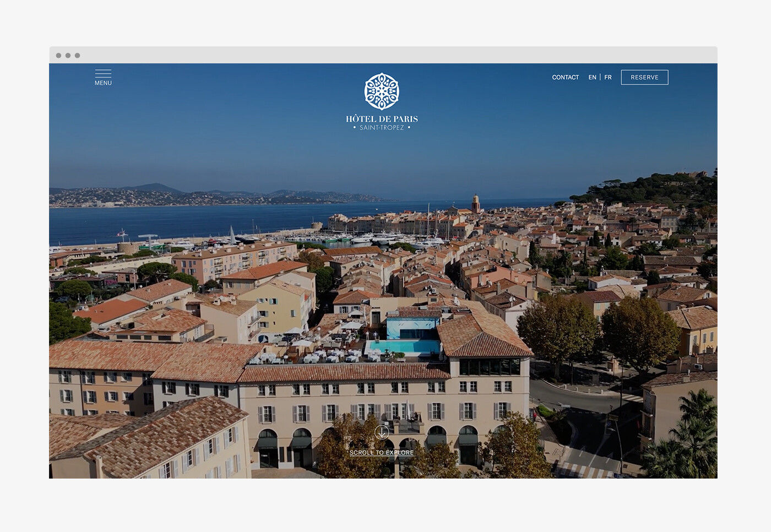Click the scroll down arrow circle icon

point(382,432)
